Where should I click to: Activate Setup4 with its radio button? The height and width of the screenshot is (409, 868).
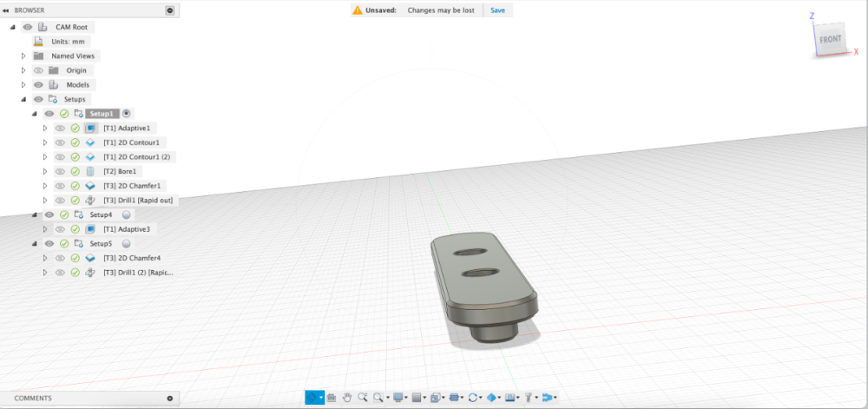[126, 214]
